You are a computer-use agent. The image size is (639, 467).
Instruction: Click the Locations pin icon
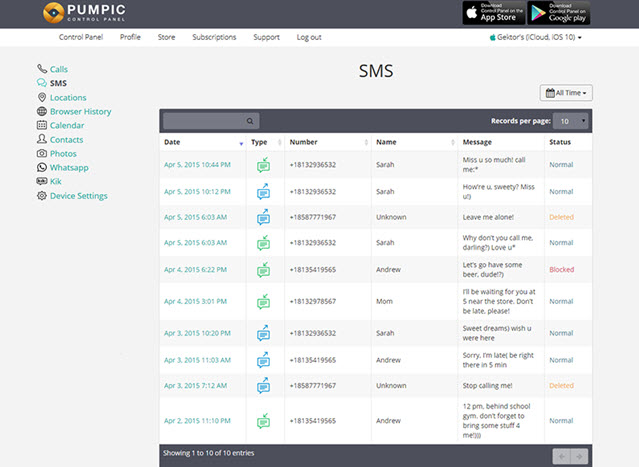(42, 97)
